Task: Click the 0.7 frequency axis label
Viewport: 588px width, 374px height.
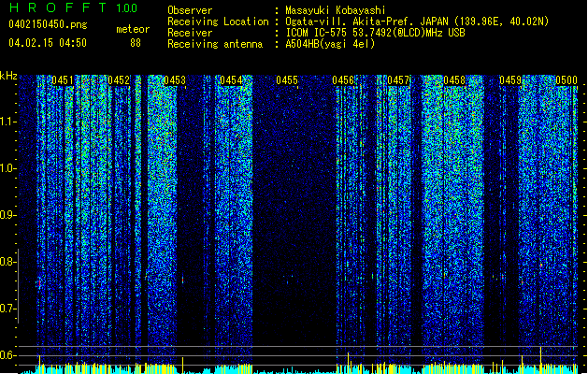Action: click(x=8, y=309)
